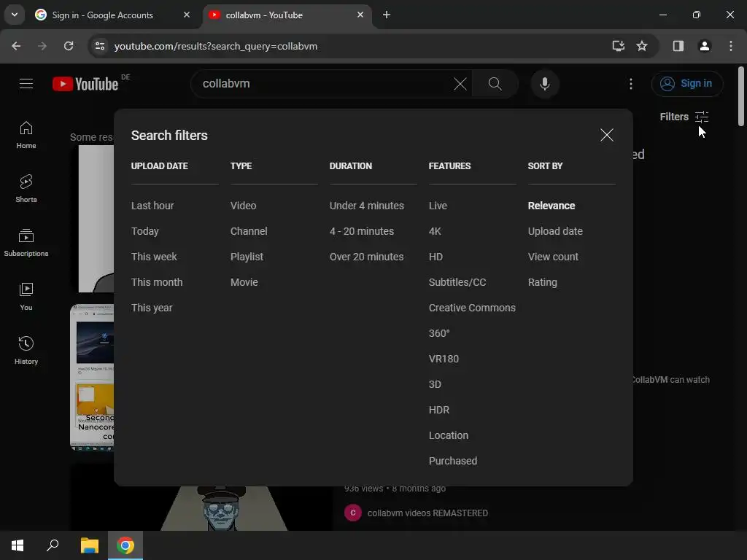Reload the YouTube page
Screen dimensions: 747x560
point(69,46)
